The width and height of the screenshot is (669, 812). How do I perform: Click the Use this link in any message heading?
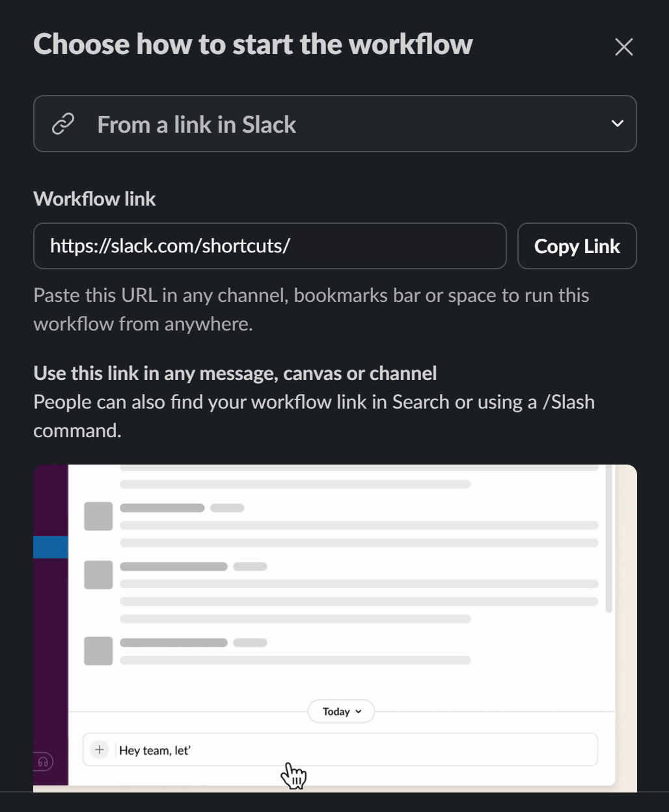(235, 372)
